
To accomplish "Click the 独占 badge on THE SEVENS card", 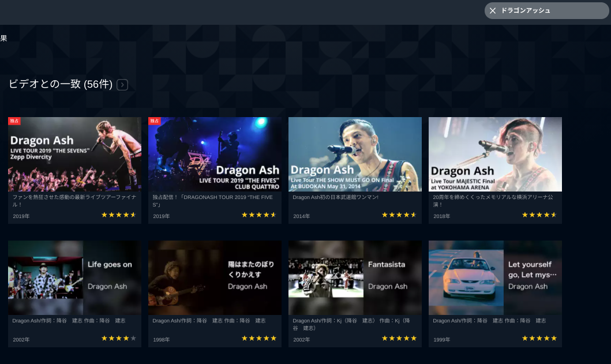I will tap(14, 121).
